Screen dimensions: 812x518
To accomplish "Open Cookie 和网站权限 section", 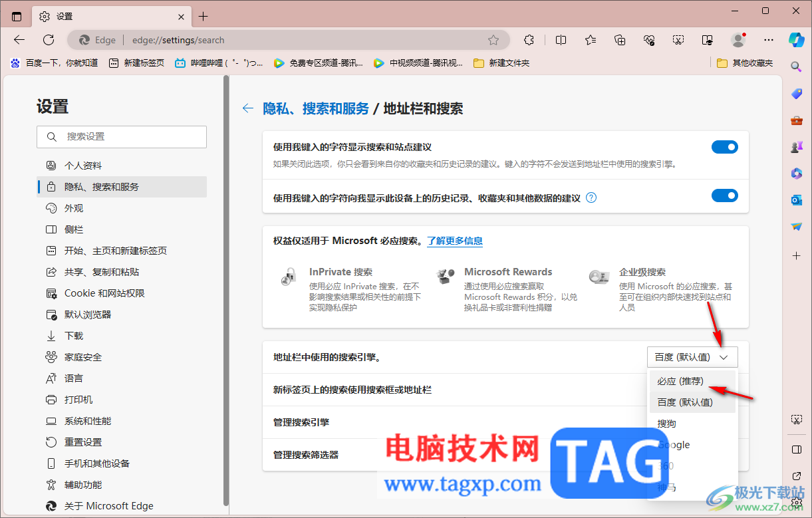I will tap(122, 293).
